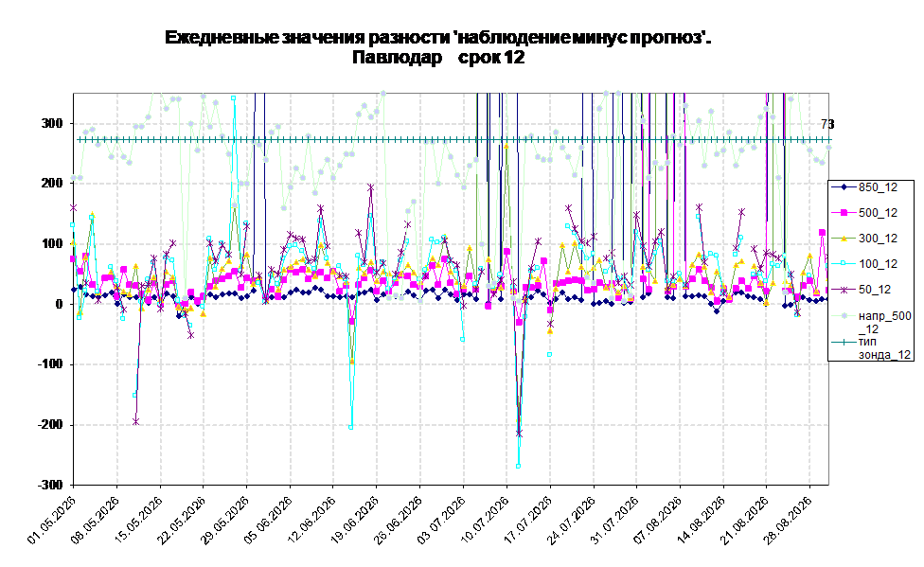The width and height of the screenshot is (924, 567).
Task: Click the x-axis date 26.06.2026
Action: 400,520
